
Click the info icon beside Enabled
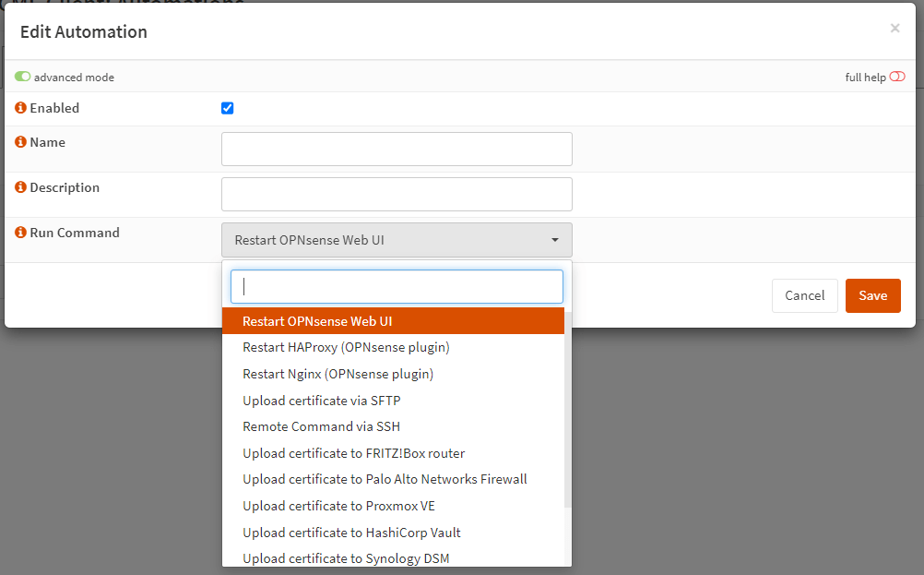(x=20, y=108)
